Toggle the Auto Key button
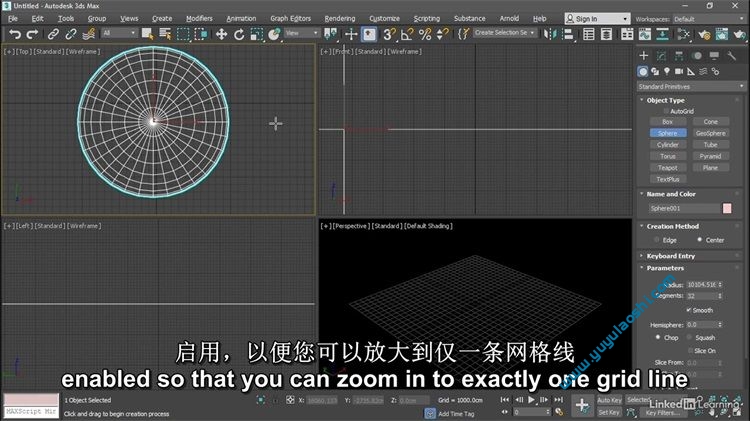The image size is (750, 421). click(609, 400)
